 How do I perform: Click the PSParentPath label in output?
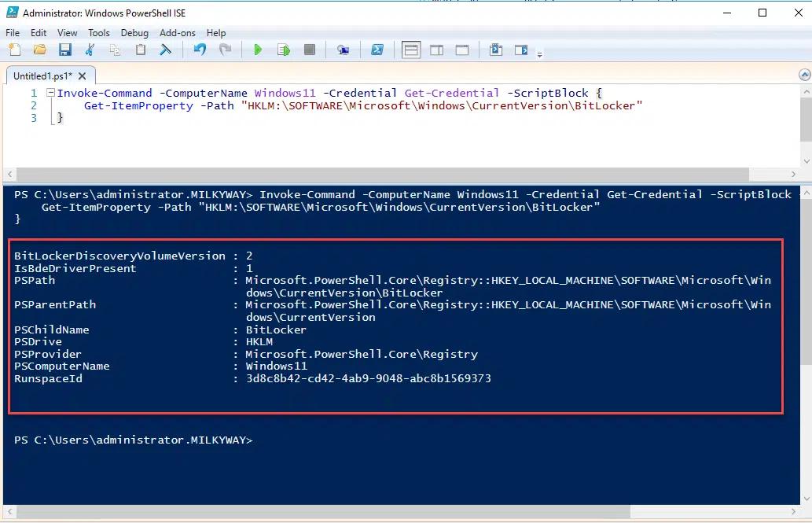(55, 305)
